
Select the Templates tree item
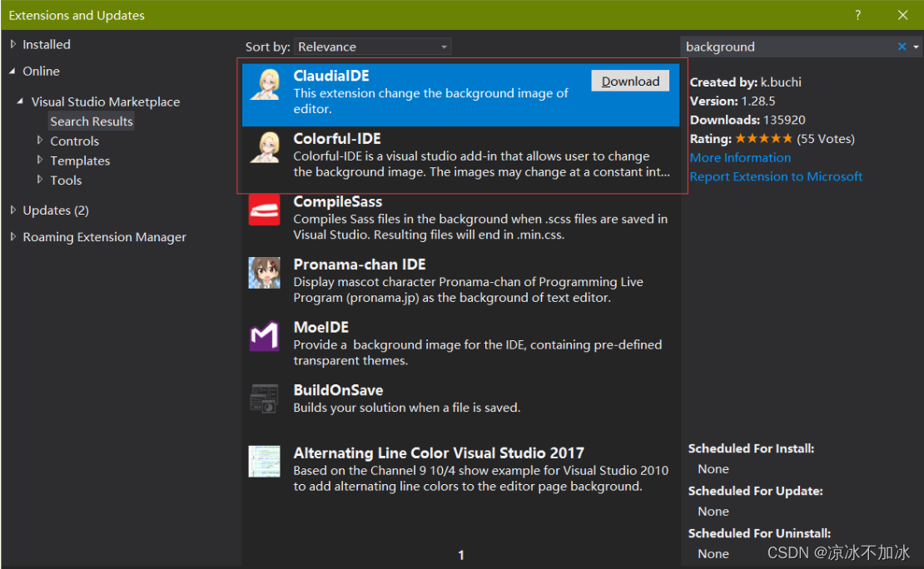[x=80, y=161]
